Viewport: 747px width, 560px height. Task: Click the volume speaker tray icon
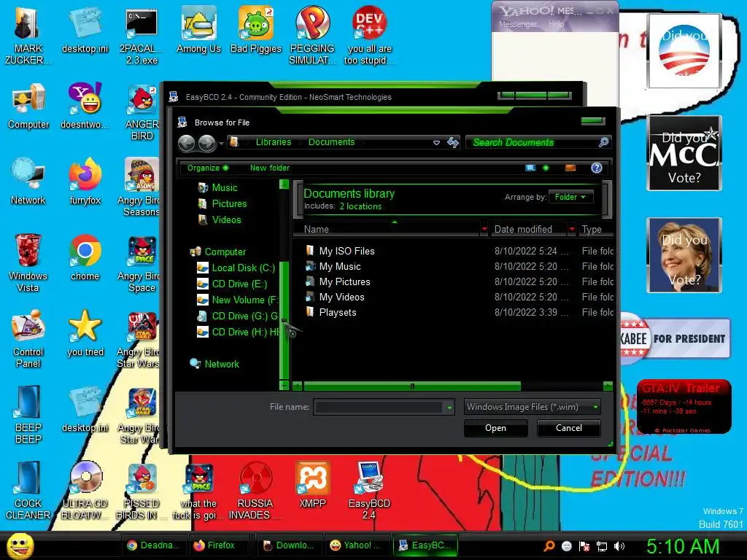pyautogui.click(x=619, y=546)
